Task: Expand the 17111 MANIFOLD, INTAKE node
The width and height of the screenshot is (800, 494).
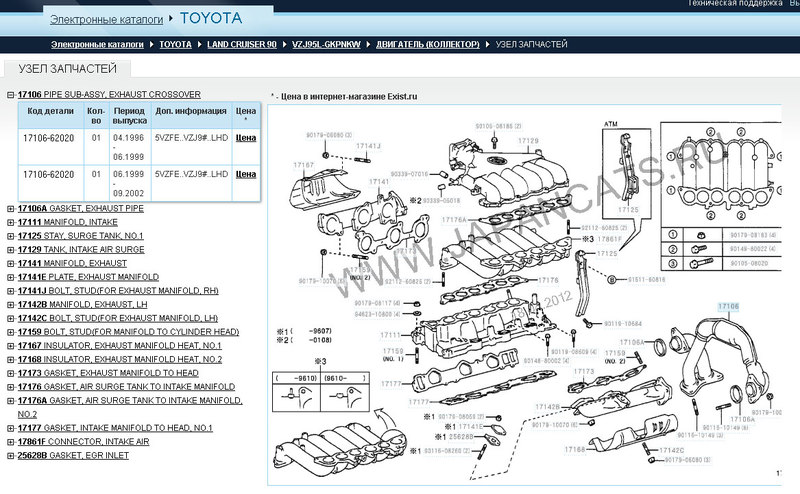Action: click(x=11, y=223)
